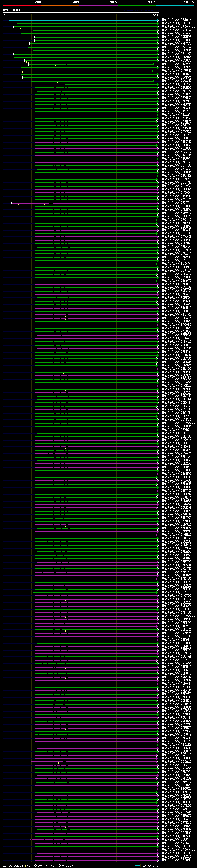Image resolution: width=197 pixels, height=868 pixels.
Task: Click the purple ~60% identity legend segment
Action: point(98,6)
